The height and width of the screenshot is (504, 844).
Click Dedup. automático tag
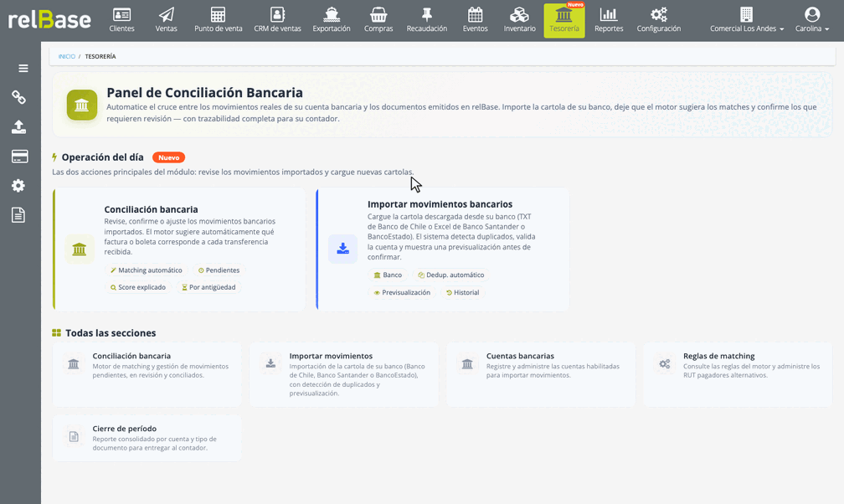pyautogui.click(x=451, y=275)
